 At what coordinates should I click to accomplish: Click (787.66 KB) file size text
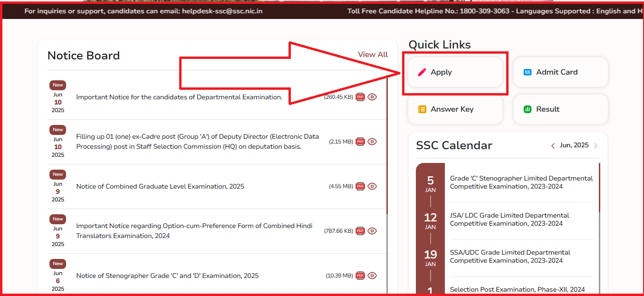coord(338,231)
